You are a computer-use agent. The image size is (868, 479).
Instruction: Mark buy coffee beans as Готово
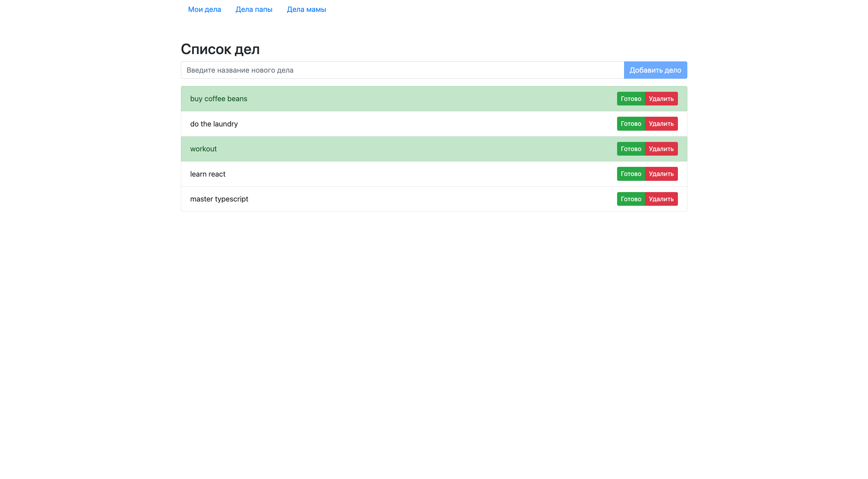631,99
